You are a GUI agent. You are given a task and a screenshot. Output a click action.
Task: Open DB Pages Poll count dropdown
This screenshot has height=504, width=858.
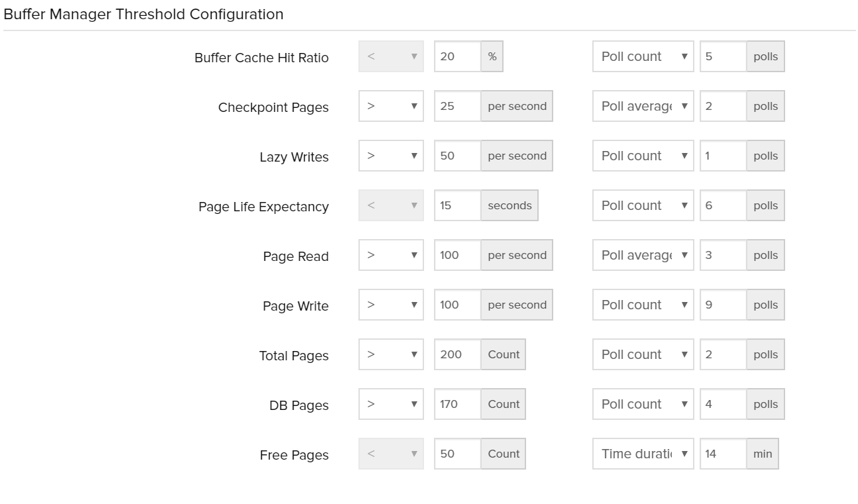pos(643,404)
